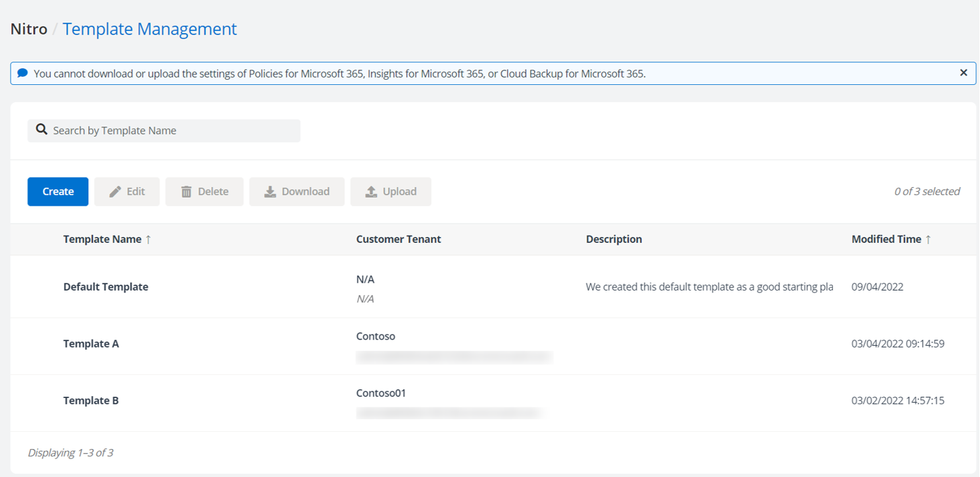Select the Template A row
Viewport: 980px width, 477px height.
pyautogui.click(x=91, y=344)
